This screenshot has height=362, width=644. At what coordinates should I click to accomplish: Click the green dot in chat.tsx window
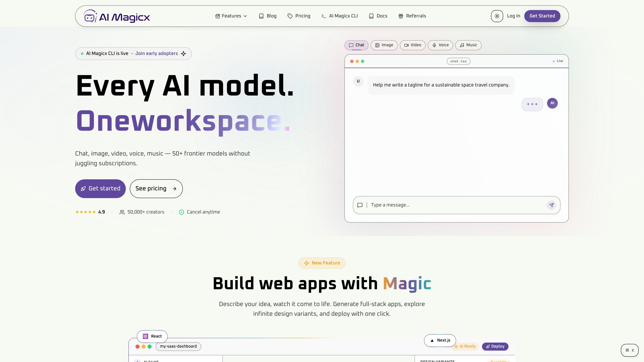(362, 62)
